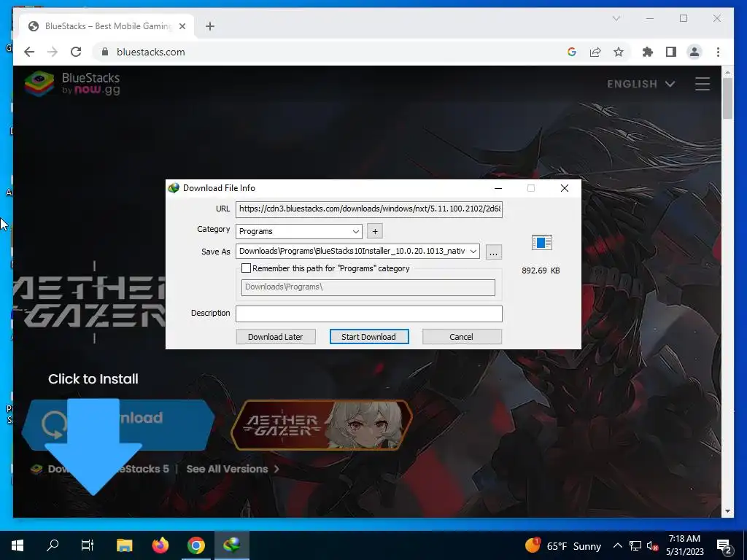Open the notification center icon

coord(724,546)
